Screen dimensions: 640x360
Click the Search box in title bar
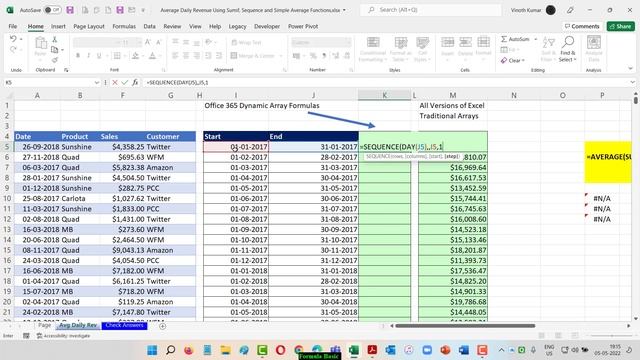[x=432, y=10]
